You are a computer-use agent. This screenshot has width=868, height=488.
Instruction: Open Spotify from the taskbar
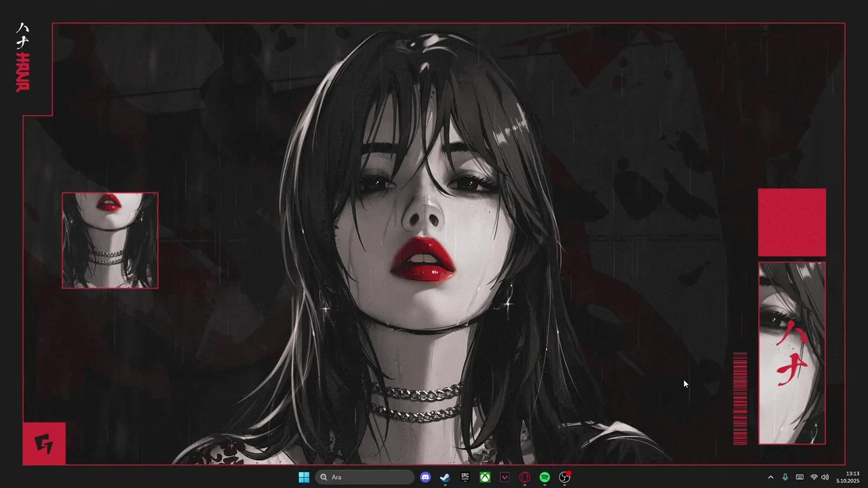coord(545,477)
